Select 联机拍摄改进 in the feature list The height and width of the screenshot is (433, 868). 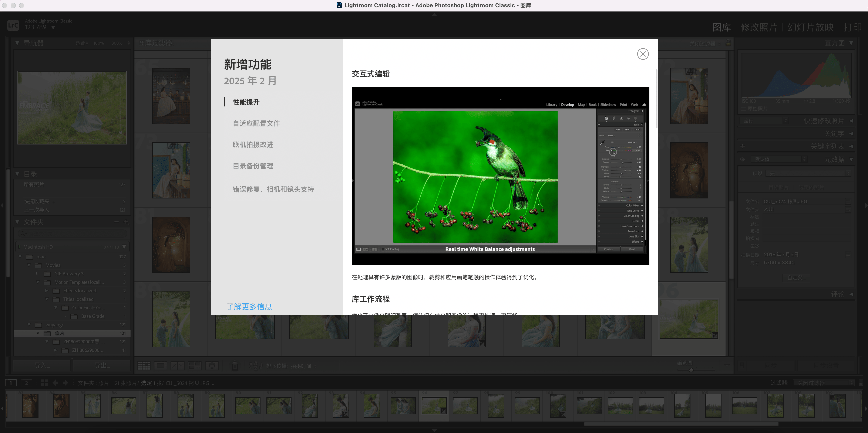click(x=253, y=145)
